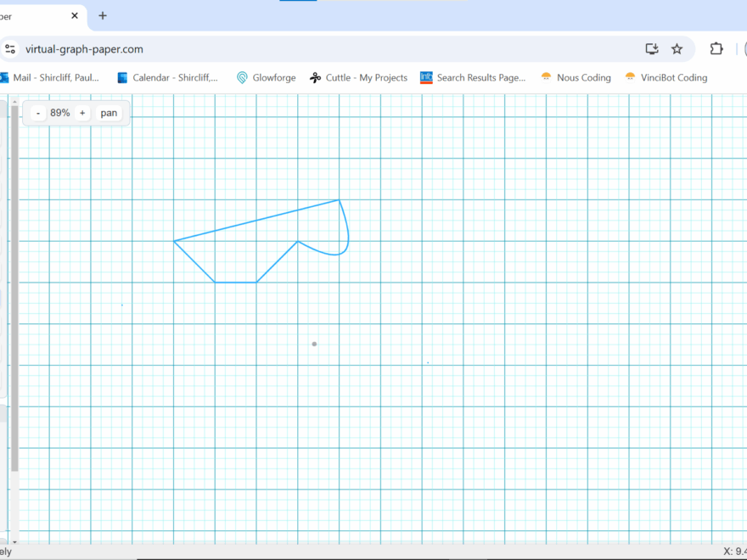747x560 pixels.
Task: Click the install page icon in address bar
Action: point(652,49)
